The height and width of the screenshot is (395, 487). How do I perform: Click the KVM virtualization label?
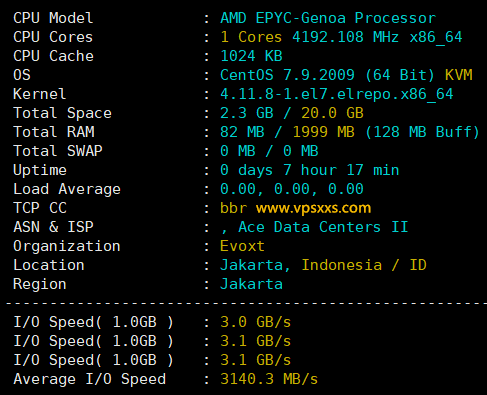tap(459, 75)
